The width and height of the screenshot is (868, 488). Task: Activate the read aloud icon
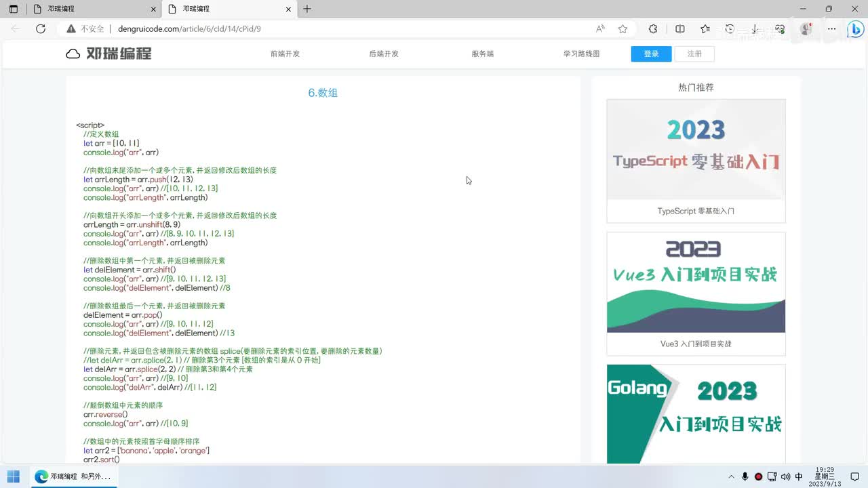tap(600, 28)
